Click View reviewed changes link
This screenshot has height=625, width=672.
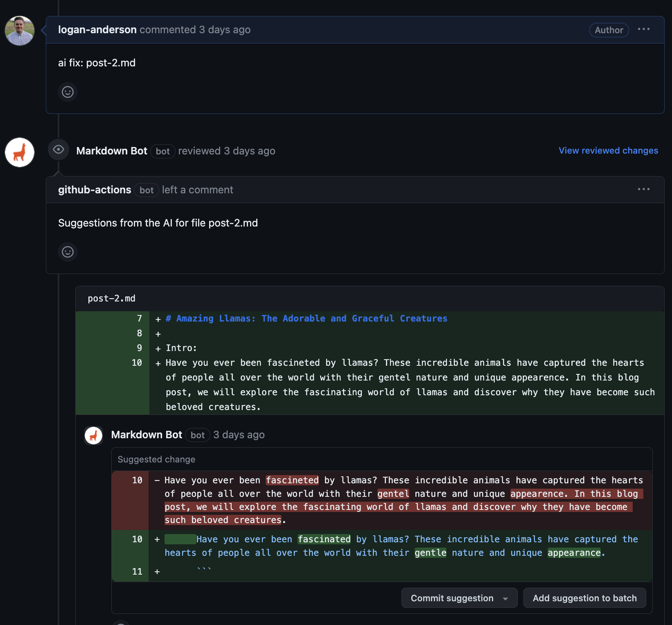pos(609,151)
